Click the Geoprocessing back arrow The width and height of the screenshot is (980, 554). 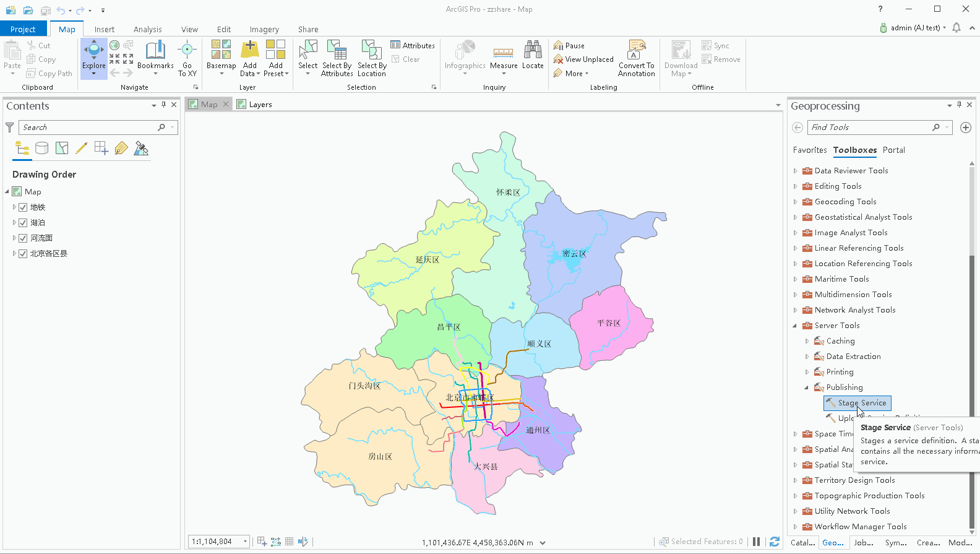(x=797, y=128)
